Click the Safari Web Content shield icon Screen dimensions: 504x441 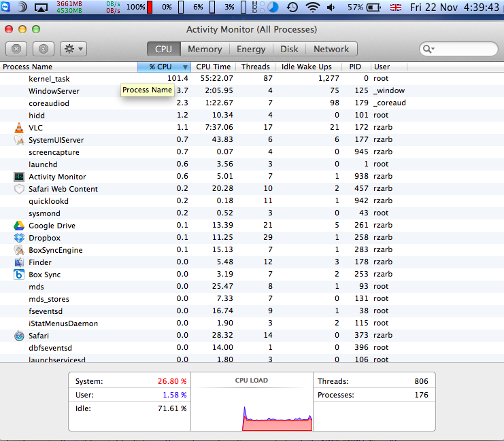(x=19, y=189)
